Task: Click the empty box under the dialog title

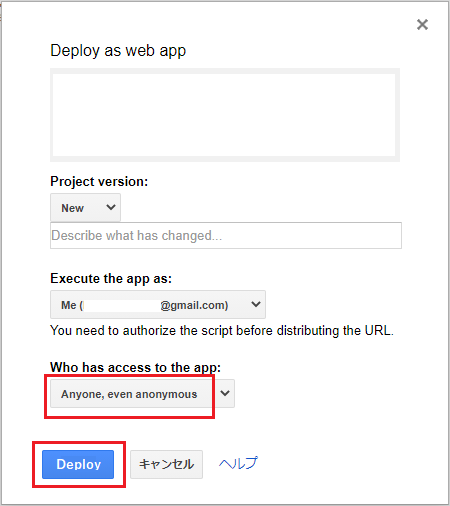Action: tap(225, 115)
